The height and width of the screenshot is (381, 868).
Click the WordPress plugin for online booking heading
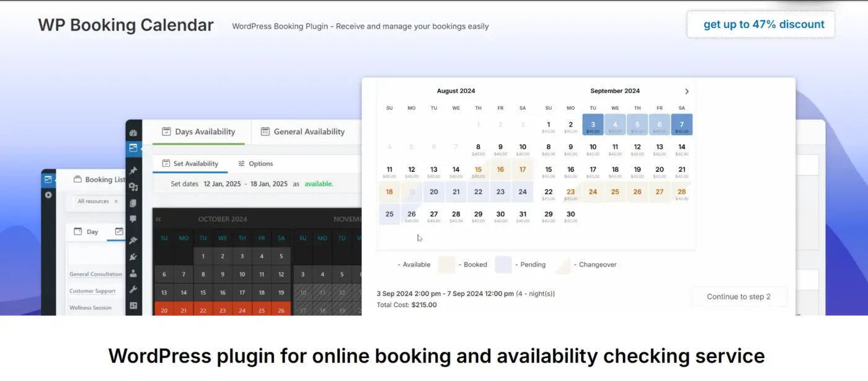tap(436, 356)
